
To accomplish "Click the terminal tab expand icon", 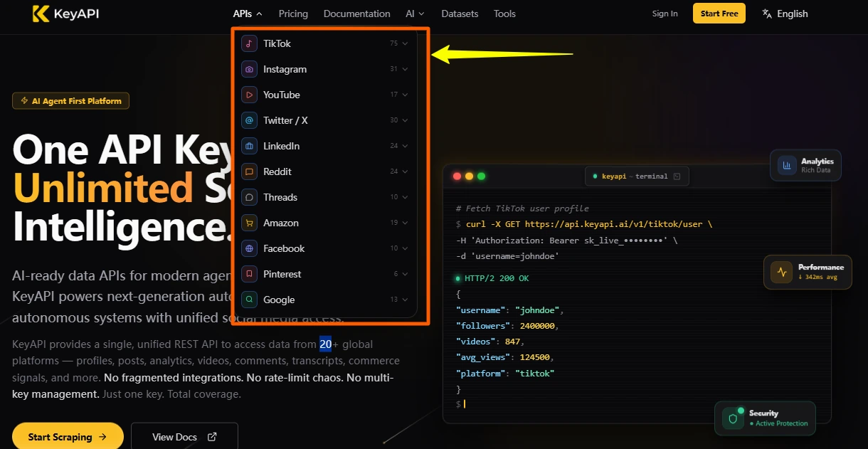I will click(x=677, y=176).
